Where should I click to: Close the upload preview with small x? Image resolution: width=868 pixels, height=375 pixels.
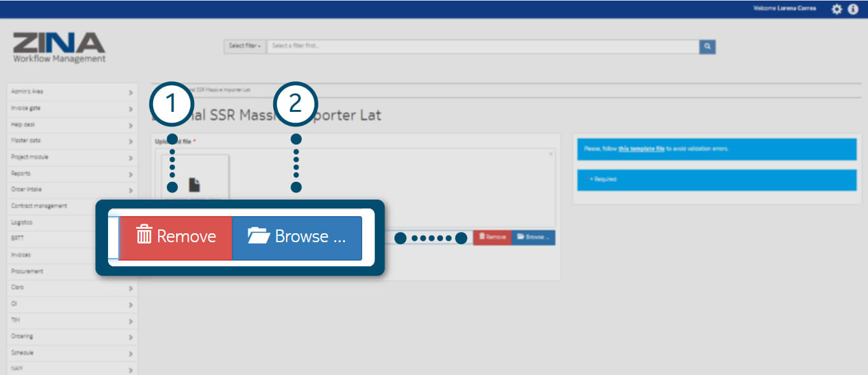tap(551, 154)
